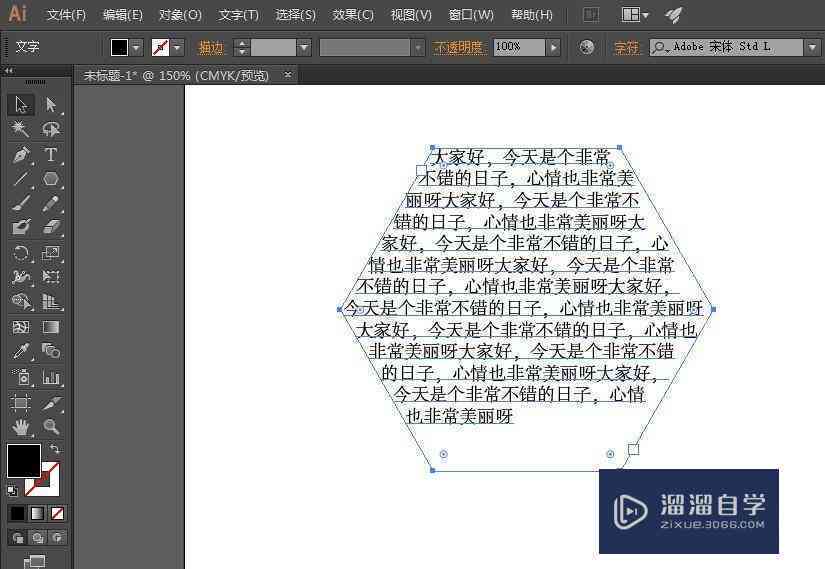Image resolution: width=825 pixels, height=569 pixels.
Task: Open the 不透明度 transparency link
Action: (458, 48)
